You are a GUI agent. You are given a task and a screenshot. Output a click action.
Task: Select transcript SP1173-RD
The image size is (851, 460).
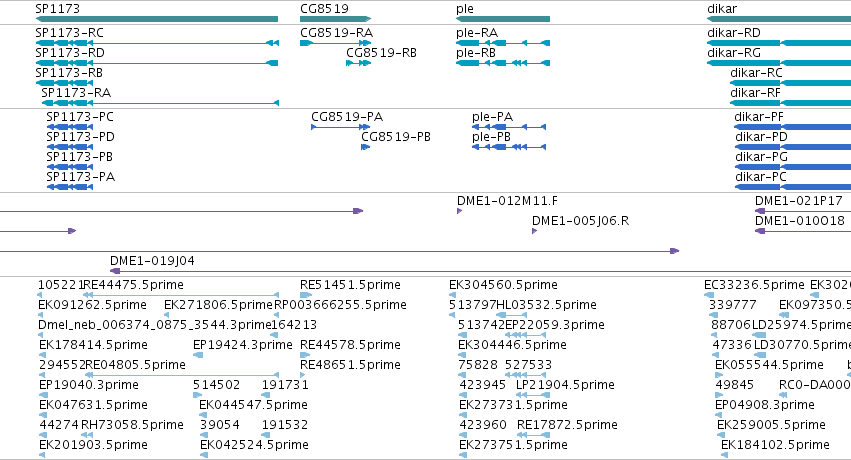(x=70, y=53)
